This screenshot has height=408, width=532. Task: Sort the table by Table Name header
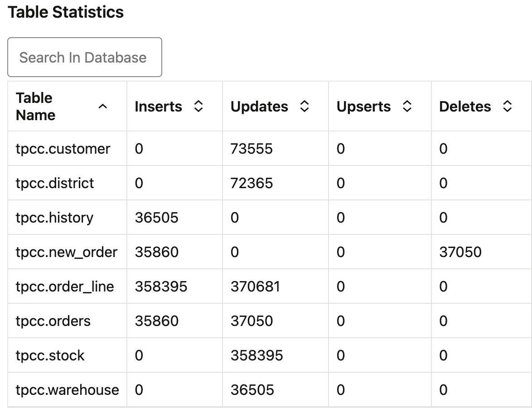(x=35, y=106)
